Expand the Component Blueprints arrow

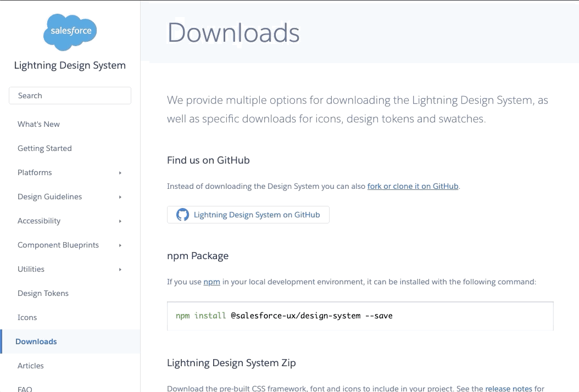(x=120, y=245)
